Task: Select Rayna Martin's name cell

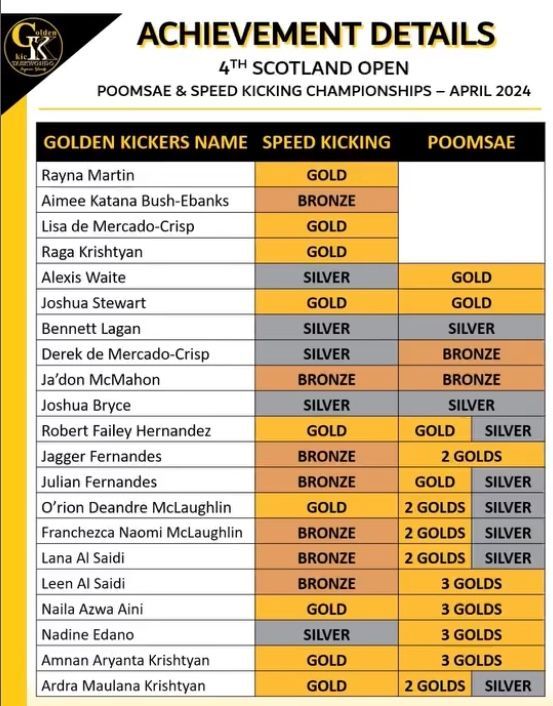Action: click(145, 175)
